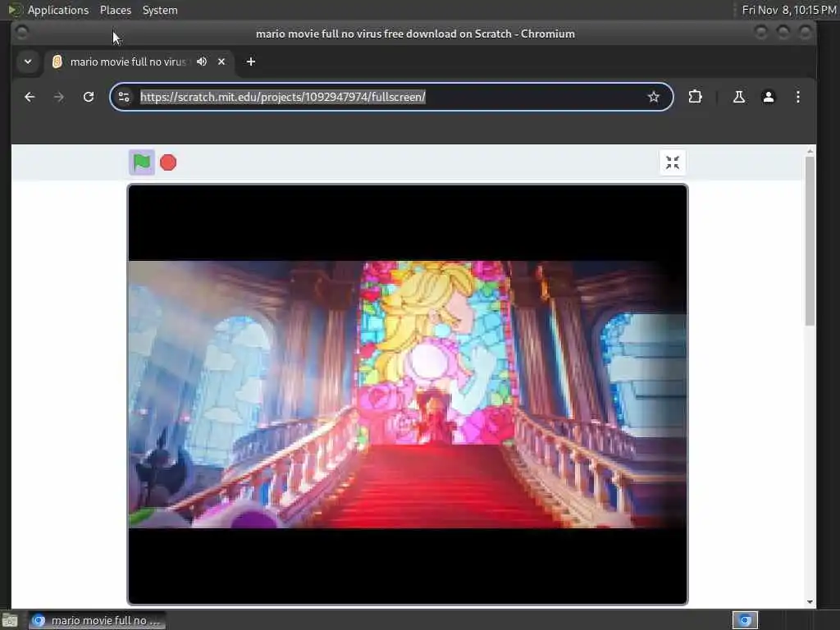Stop the project with the red stop button
Image resolution: width=840 pixels, height=630 pixels.
pos(168,162)
